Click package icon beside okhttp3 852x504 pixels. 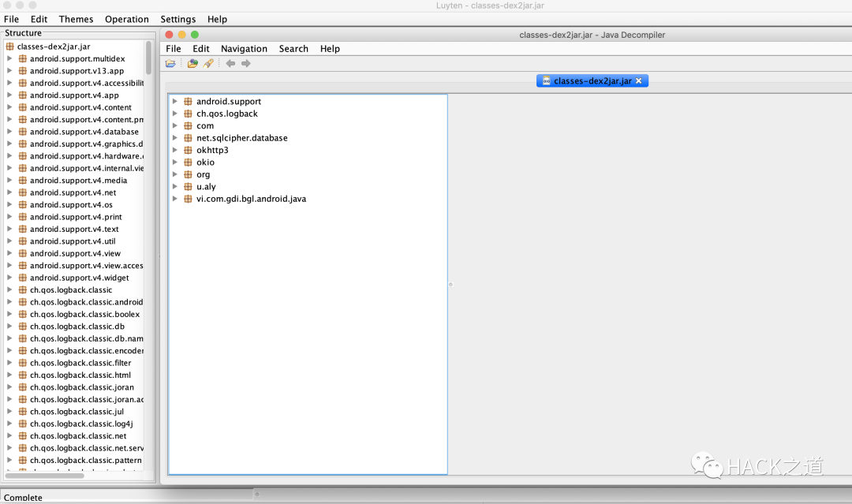[188, 150]
